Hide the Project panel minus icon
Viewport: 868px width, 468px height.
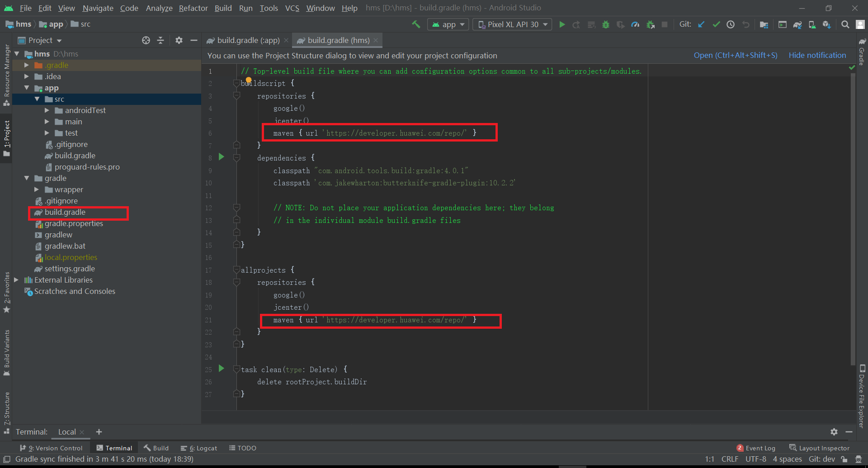pyautogui.click(x=194, y=40)
